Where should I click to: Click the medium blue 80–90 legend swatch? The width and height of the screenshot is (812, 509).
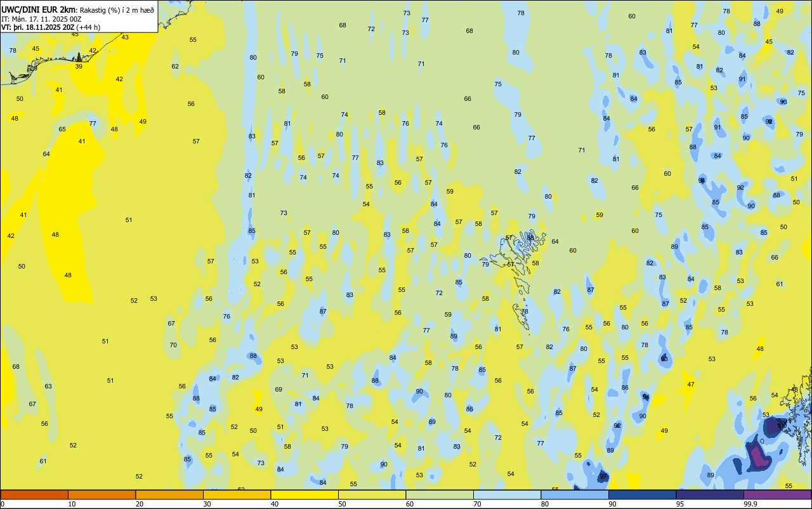pos(575,494)
